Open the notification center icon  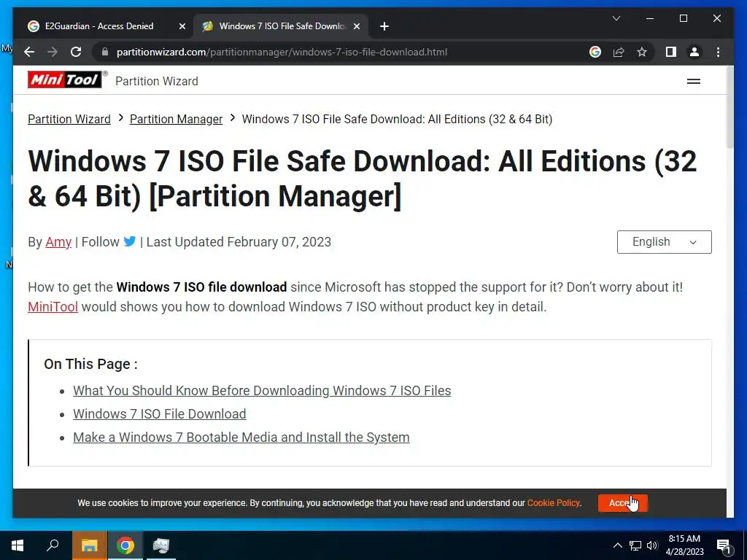tap(724, 545)
